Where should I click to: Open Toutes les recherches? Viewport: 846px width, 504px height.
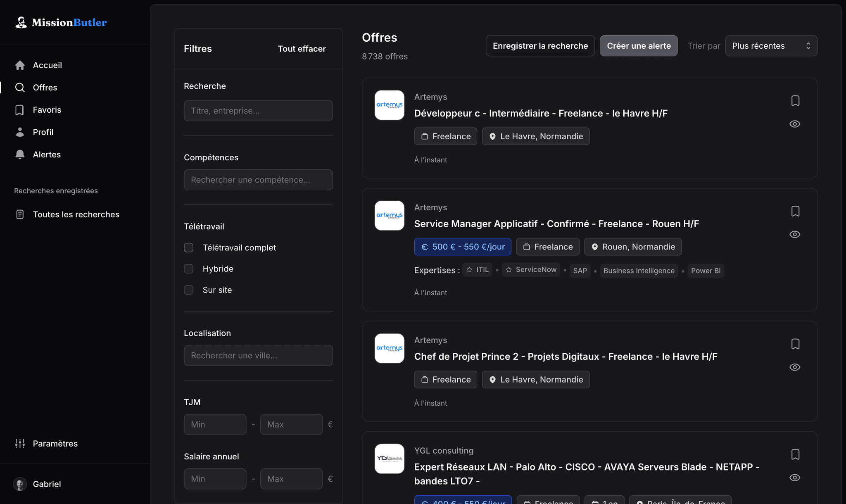point(76,214)
